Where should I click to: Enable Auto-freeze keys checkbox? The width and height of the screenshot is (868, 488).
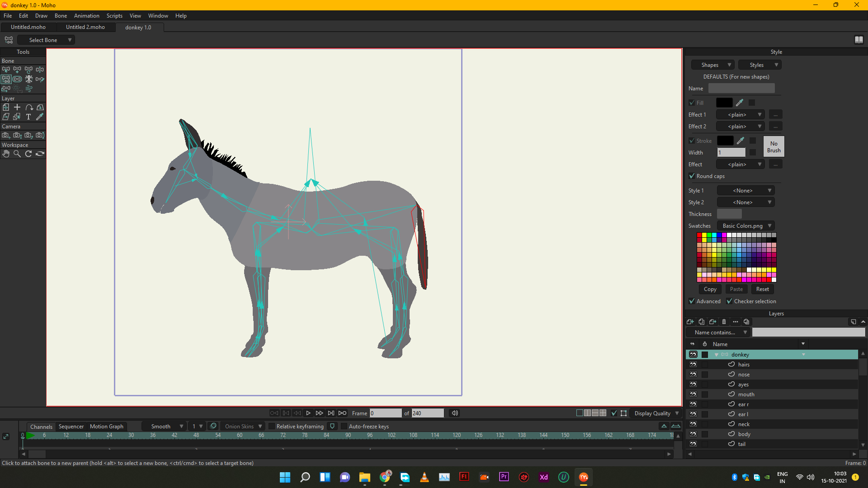[x=344, y=426]
